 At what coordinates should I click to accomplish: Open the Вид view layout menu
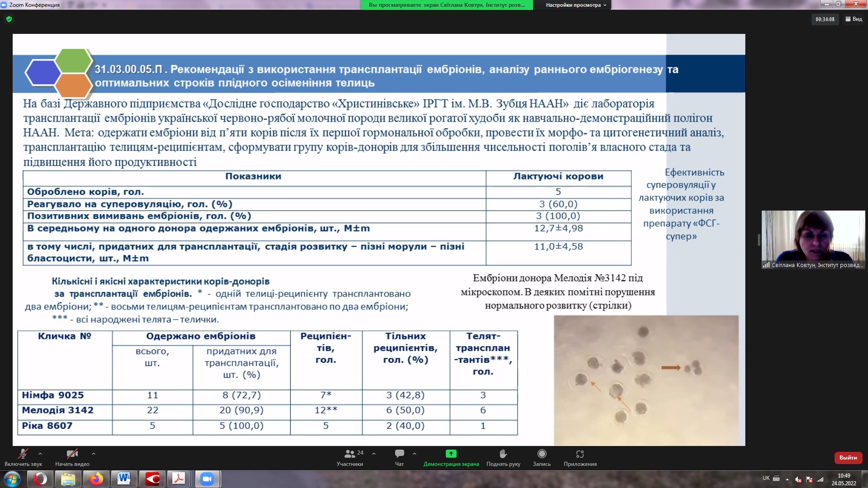[854, 19]
